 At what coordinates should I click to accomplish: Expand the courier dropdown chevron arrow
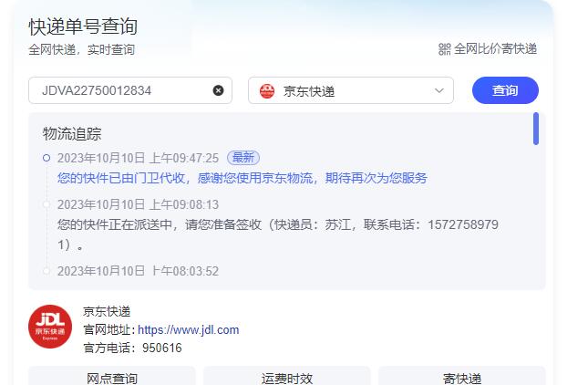[x=439, y=90]
